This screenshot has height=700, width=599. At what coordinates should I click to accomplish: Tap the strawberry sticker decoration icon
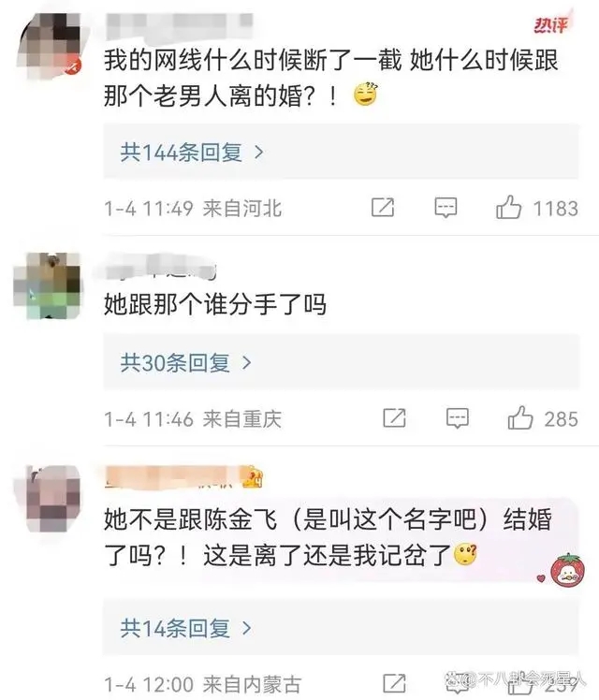[567, 571]
